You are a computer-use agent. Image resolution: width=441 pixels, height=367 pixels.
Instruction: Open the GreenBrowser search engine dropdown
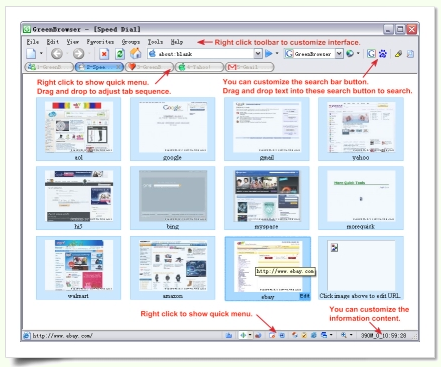(339, 53)
